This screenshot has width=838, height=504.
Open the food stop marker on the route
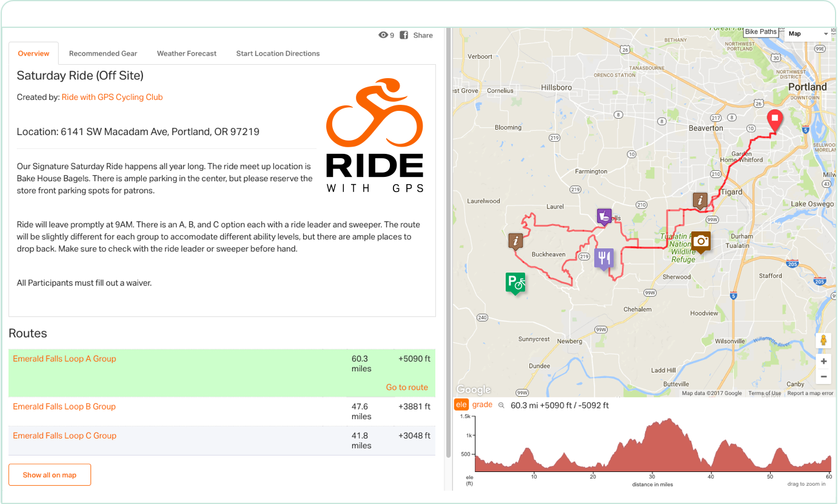pyautogui.click(x=604, y=257)
